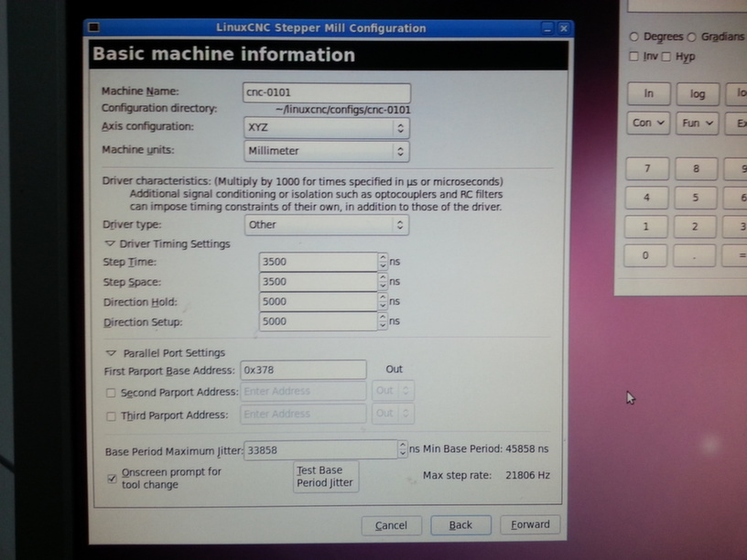Open the Axis configuration dropdown

click(x=327, y=127)
